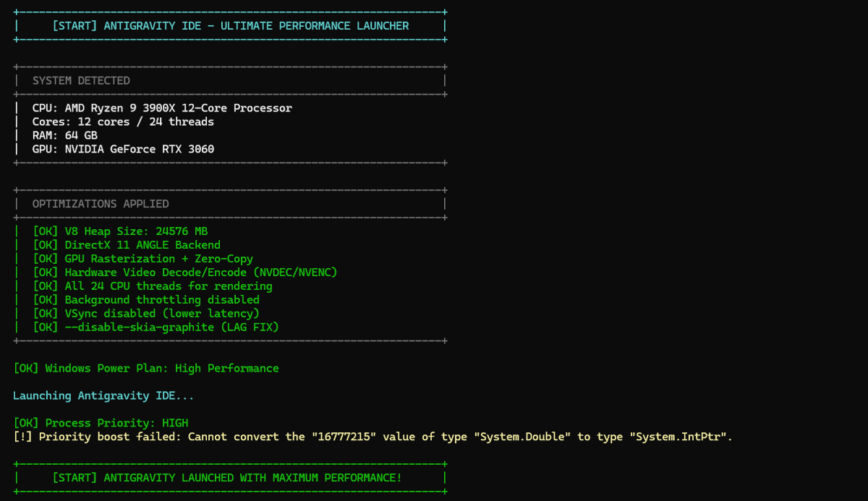Image resolution: width=868 pixels, height=501 pixels.
Task: Click the "ANTIGRAVITY LAUNCHED WITH MAXIMUM PERFORMANCE!" footer text
Action: [x=252, y=478]
